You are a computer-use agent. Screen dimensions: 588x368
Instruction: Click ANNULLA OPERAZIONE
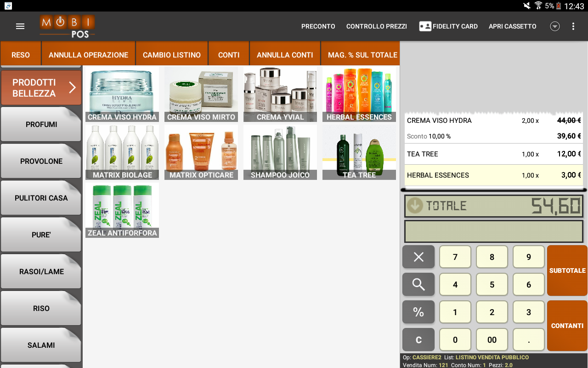point(89,53)
